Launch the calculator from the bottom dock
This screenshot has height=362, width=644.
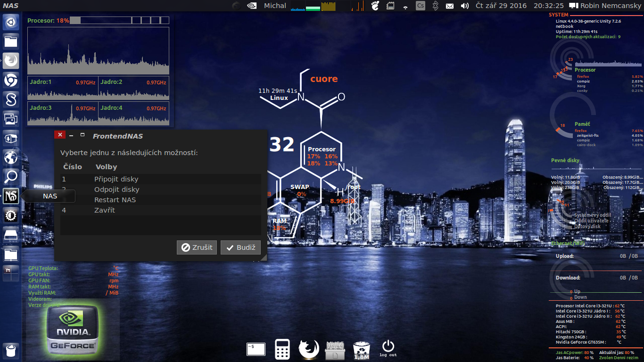[x=282, y=349]
